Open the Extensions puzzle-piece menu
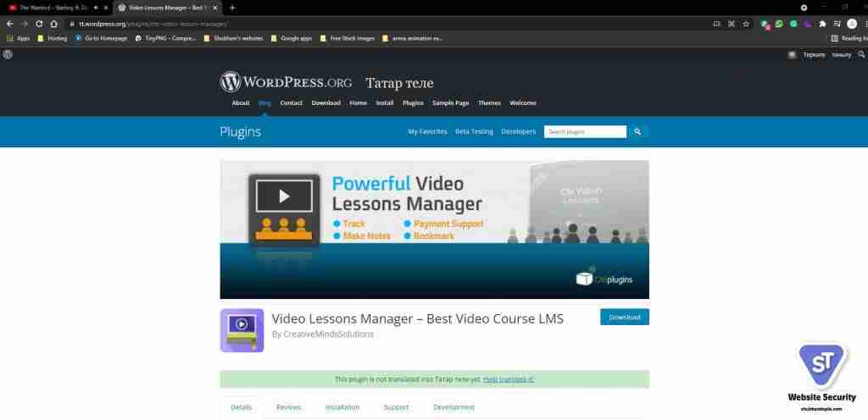 click(822, 24)
